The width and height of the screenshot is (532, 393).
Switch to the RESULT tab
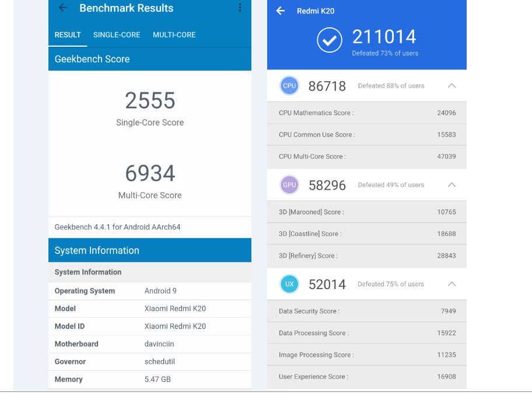(x=68, y=35)
